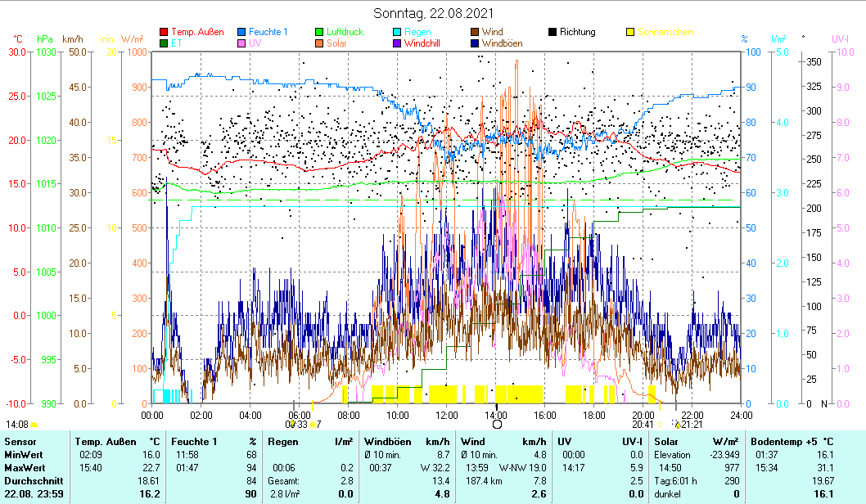Select the brown Wind legend marker
Image resolution: width=866 pixels, height=504 pixels.
tap(475, 33)
